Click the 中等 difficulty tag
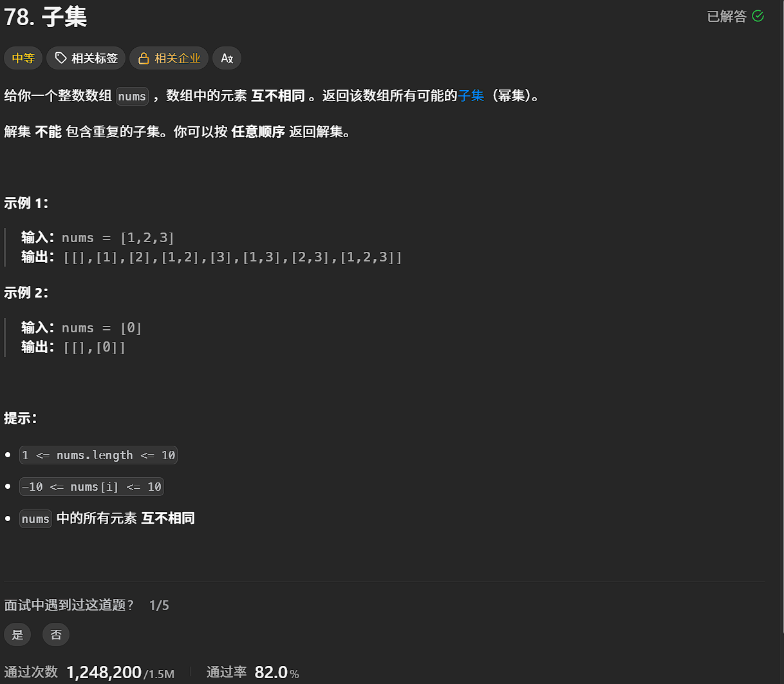 (x=23, y=58)
